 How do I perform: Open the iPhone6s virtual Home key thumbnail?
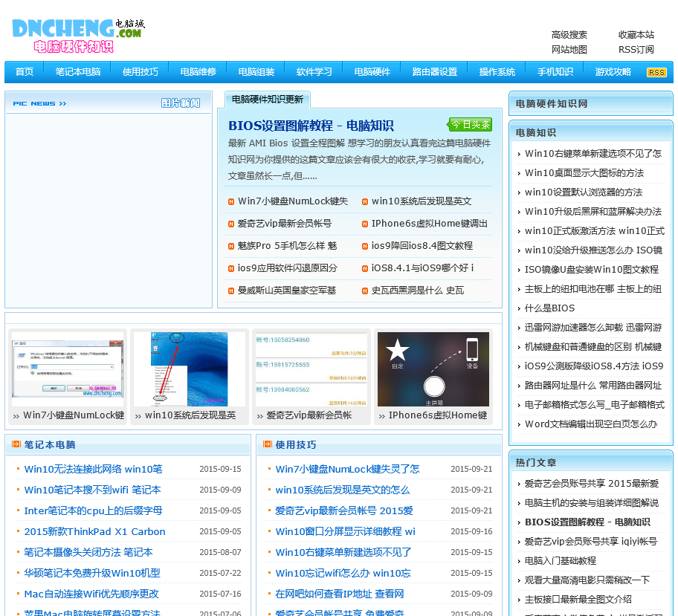(x=433, y=368)
